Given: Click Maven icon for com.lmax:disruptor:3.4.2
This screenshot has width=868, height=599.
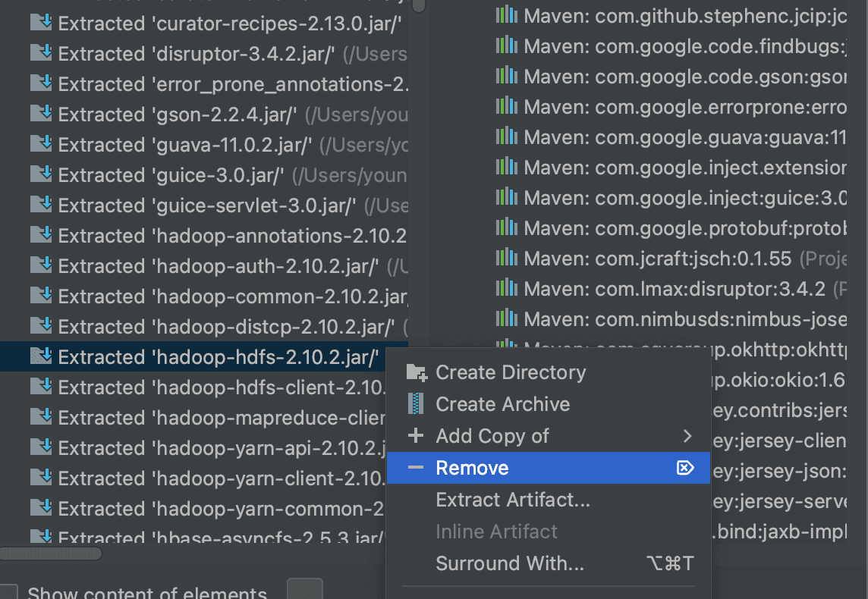Looking at the screenshot, I should tap(506, 289).
